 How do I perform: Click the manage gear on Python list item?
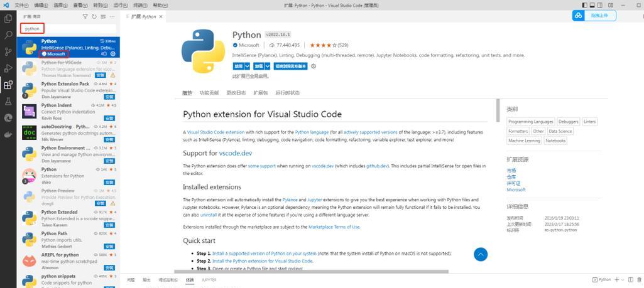click(x=113, y=54)
